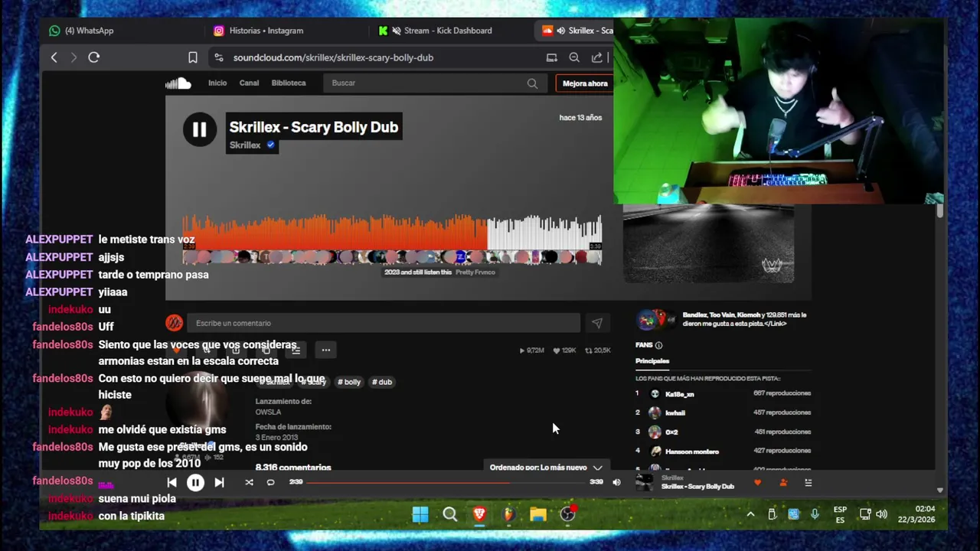Click the #bolly tag
Image resolution: width=980 pixels, height=551 pixels.
(349, 382)
